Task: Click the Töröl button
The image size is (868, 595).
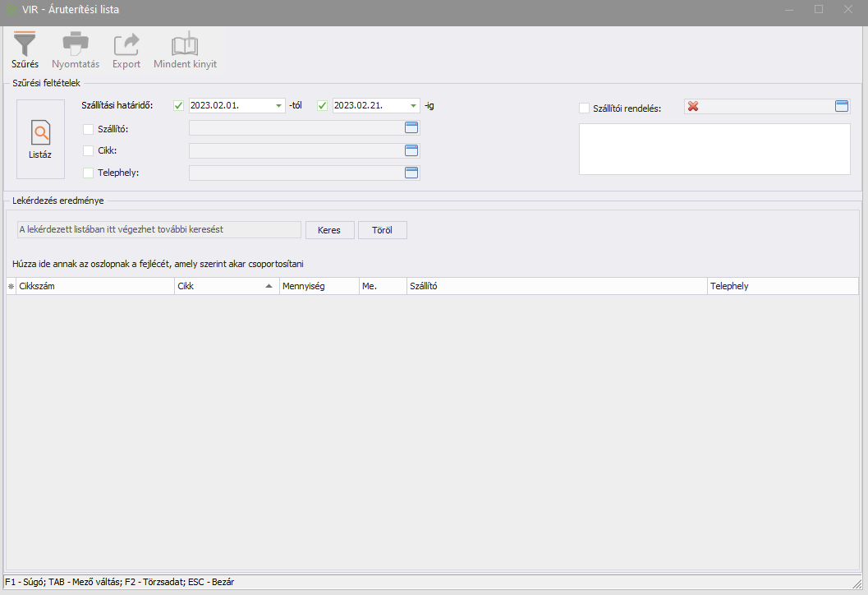Action: point(382,230)
